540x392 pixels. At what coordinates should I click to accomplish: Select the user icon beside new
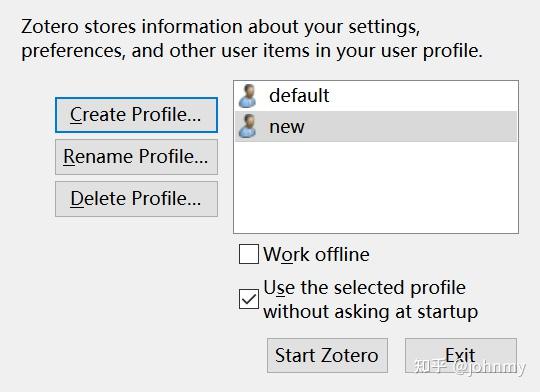click(248, 126)
